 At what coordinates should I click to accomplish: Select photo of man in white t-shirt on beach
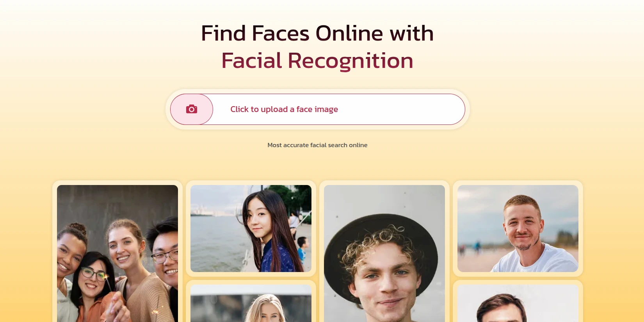518,228
